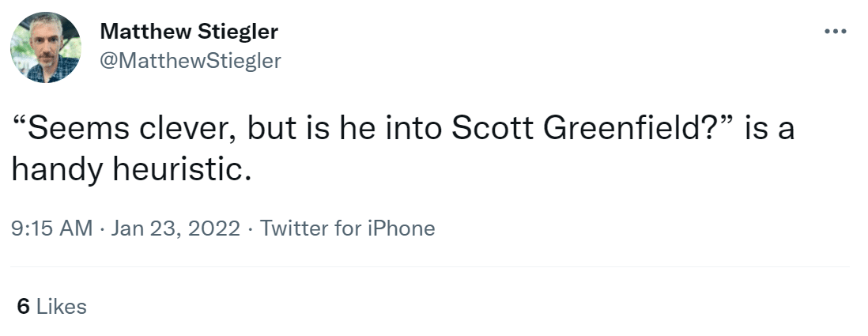View the 6 Likes list
Screen dimensions: 868x336
51,307
